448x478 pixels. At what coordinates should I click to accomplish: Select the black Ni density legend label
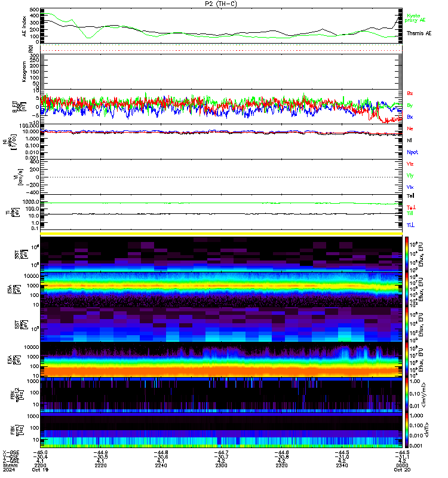click(x=409, y=140)
